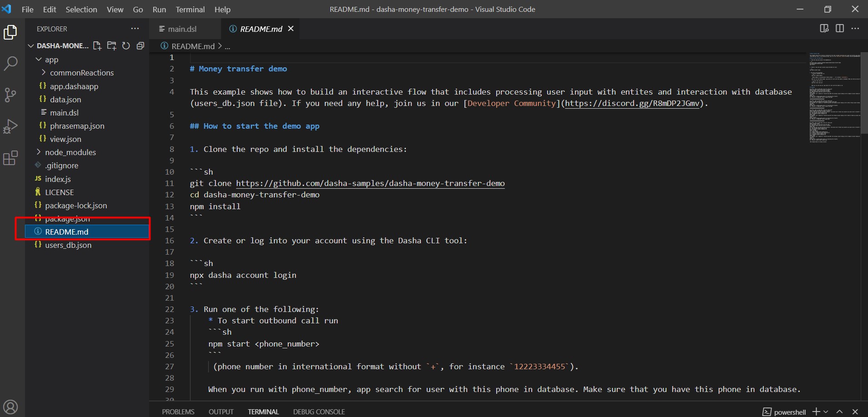Open the Run and Debug view
This screenshot has height=417, width=868.
[x=10, y=126]
